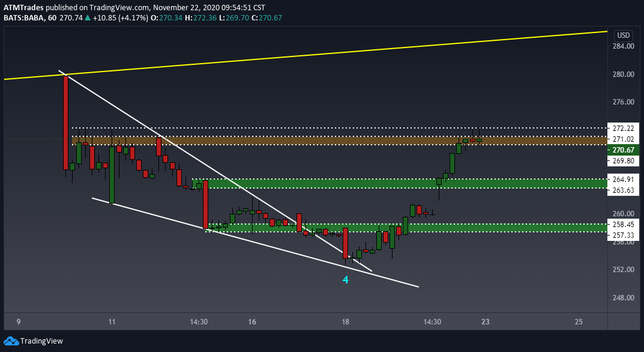Click date label 23 on time axis
The width and height of the screenshot is (644, 352).
point(486,322)
